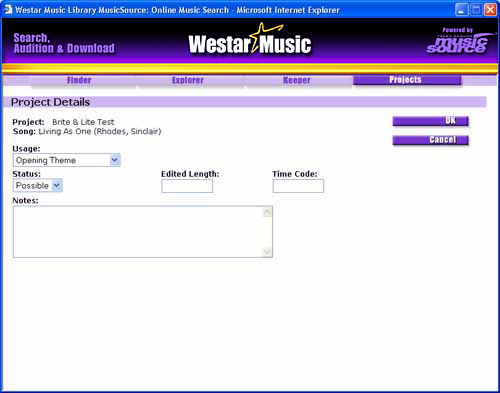Expand the Status dropdown showing Possible
500x393 pixels.
tap(38, 186)
